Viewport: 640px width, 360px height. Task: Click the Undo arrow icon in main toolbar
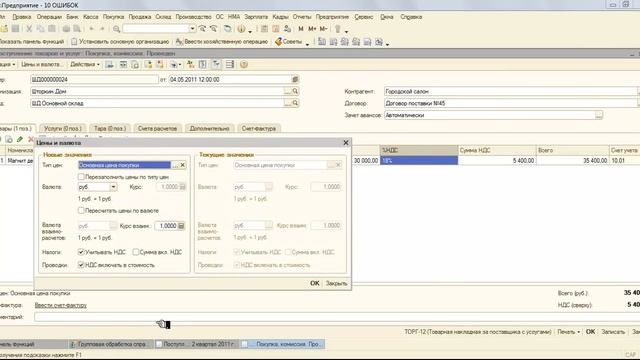tap(91, 29)
